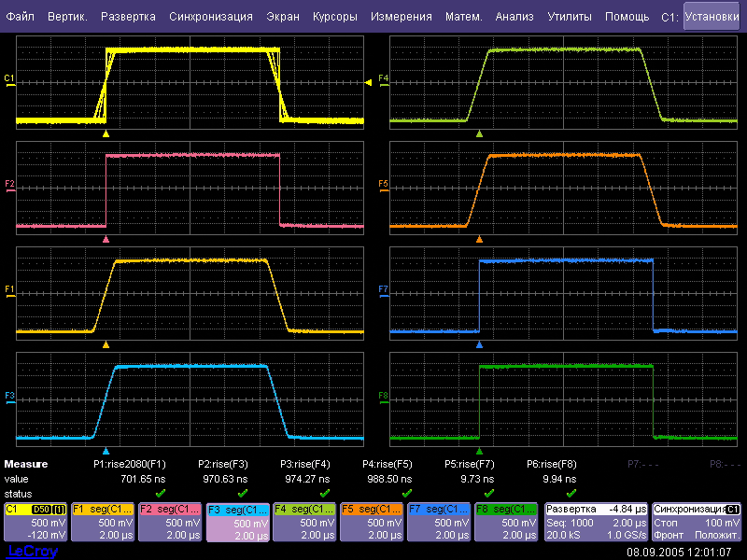Viewport: 747px width, 560px height.
Task: Click the yellow C1 trigger level arrow marker
Action: point(369,83)
